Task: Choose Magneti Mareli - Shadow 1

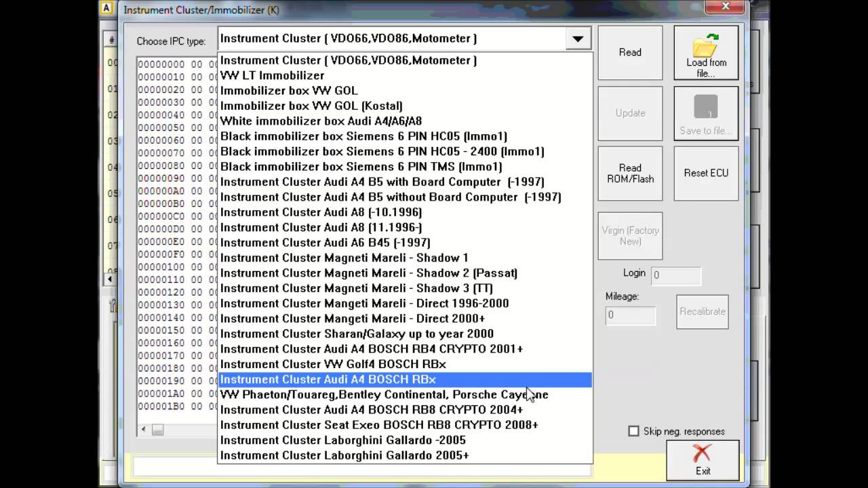Action: pos(405,258)
